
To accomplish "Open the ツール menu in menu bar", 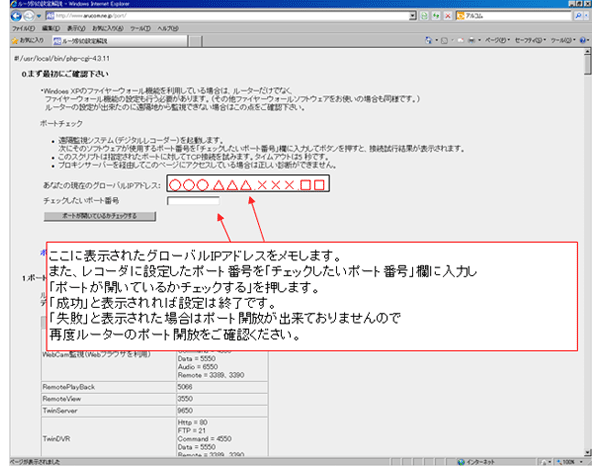I will [140, 29].
